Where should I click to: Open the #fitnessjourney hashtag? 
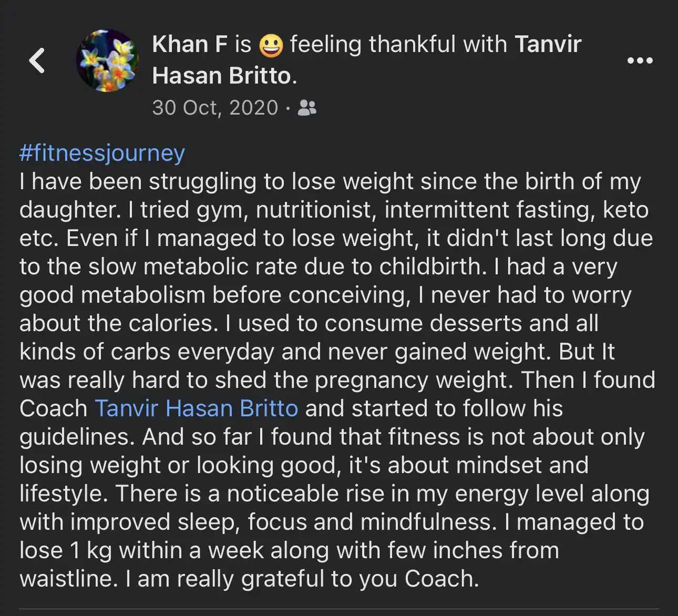click(102, 153)
